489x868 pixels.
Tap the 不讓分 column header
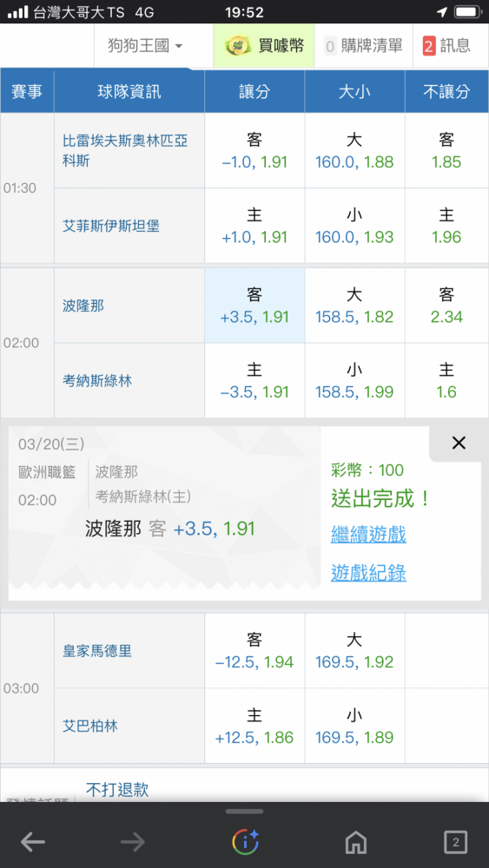point(446,91)
